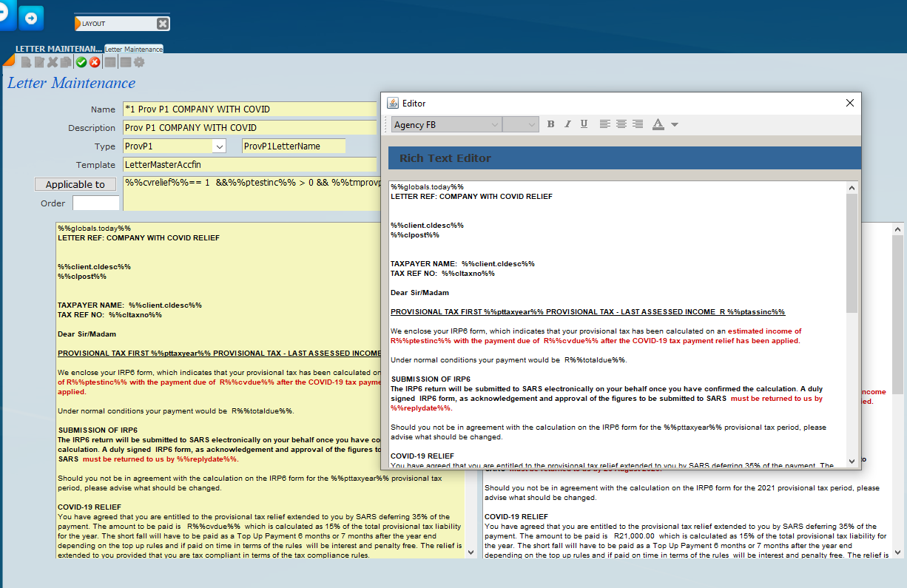Open the font color picker arrow
This screenshot has width=907, height=588.
[x=674, y=125]
